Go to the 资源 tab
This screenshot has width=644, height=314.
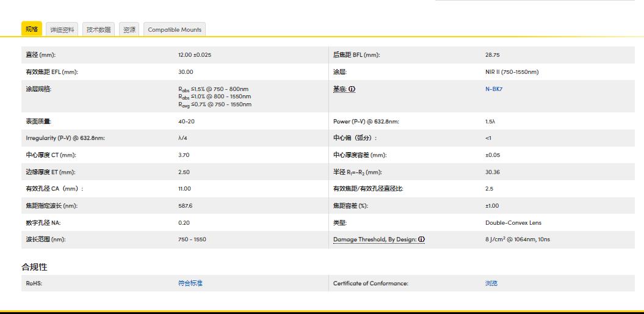[129, 29]
